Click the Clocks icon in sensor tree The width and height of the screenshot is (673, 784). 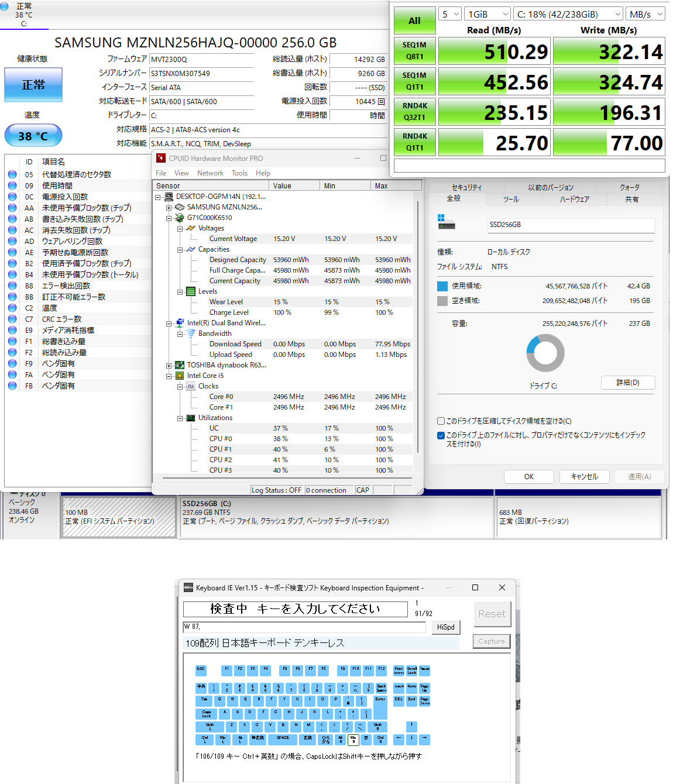pyautogui.click(x=191, y=386)
